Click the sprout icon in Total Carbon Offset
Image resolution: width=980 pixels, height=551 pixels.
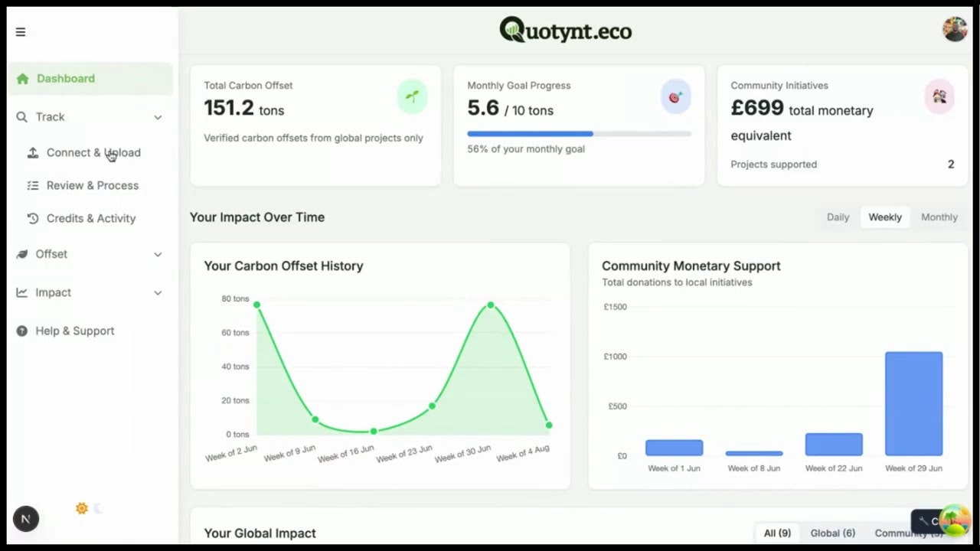pyautogui.click(x=412, y=96)
